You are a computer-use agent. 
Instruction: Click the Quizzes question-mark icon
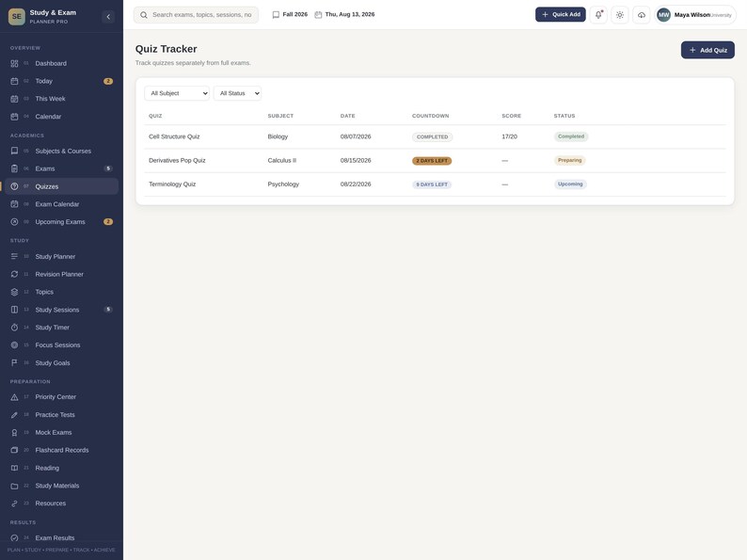coord(14,186)
